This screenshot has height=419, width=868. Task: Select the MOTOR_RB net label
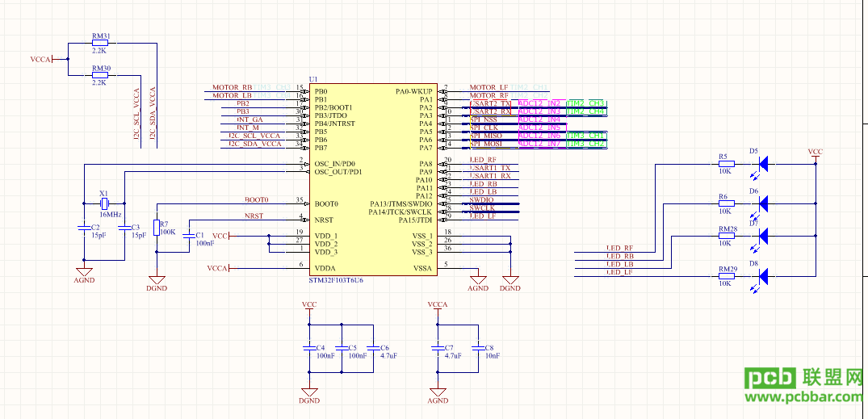233,87
